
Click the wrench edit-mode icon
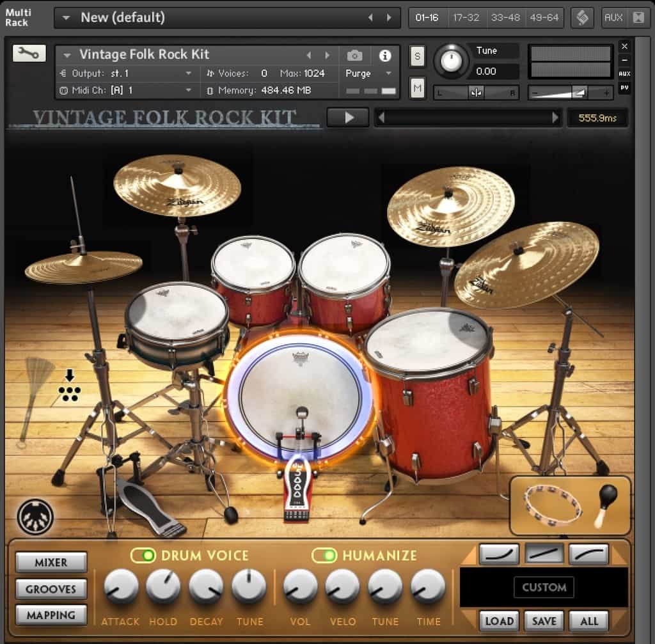click(x=29, y=54)
